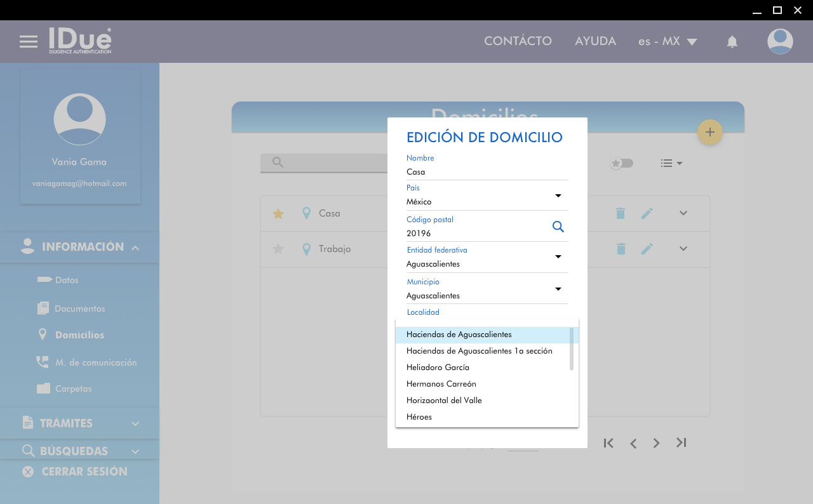Click the CONTÁCTO link
This screenshot has width=813, height=504.
click(518, 41)
